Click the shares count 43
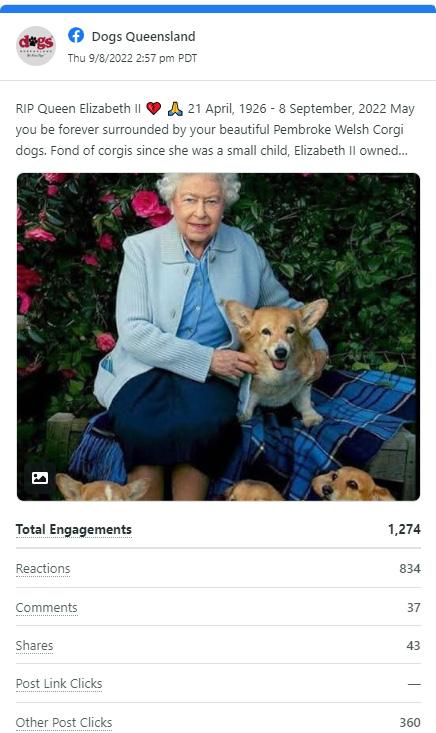Image resolution: width=436 pixels, height=733 pixels. 414,646
